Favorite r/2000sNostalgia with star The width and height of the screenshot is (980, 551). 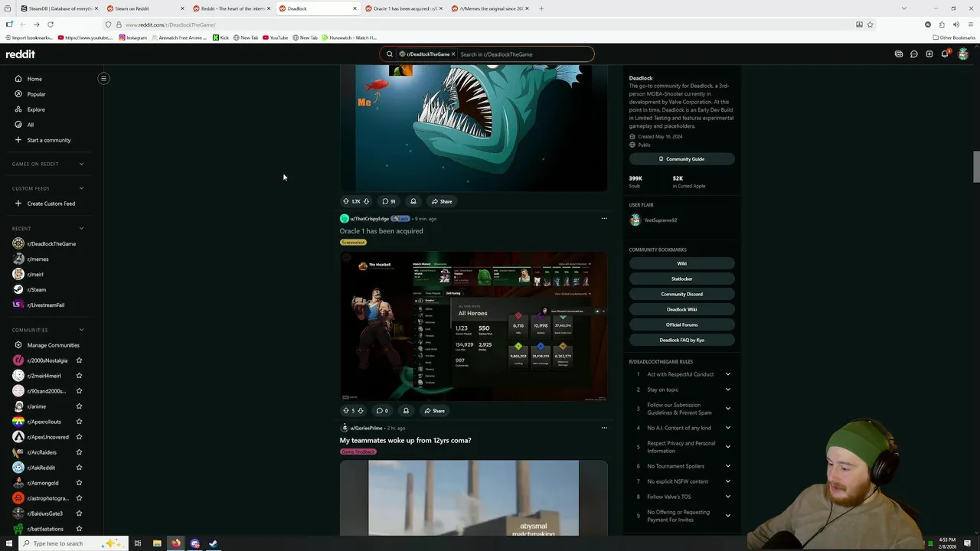[x=79, y=360]
